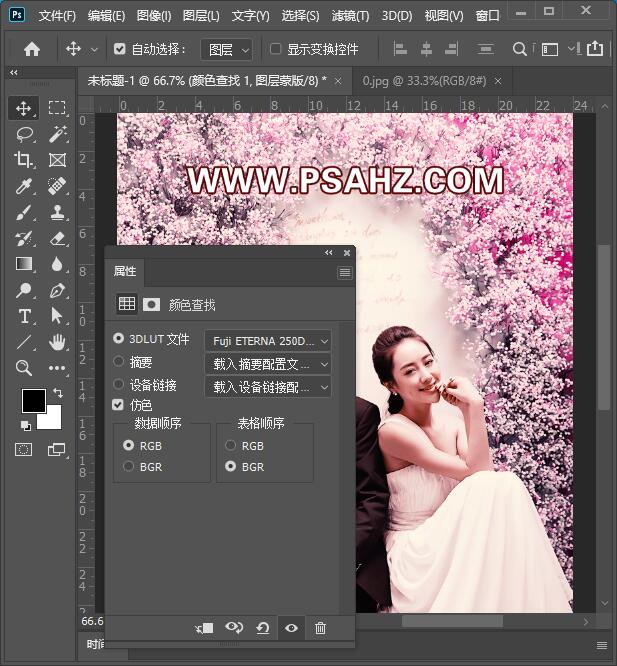Reset default foreground and background colors
This screenshot has width=617, height=666.
(26, 426)
